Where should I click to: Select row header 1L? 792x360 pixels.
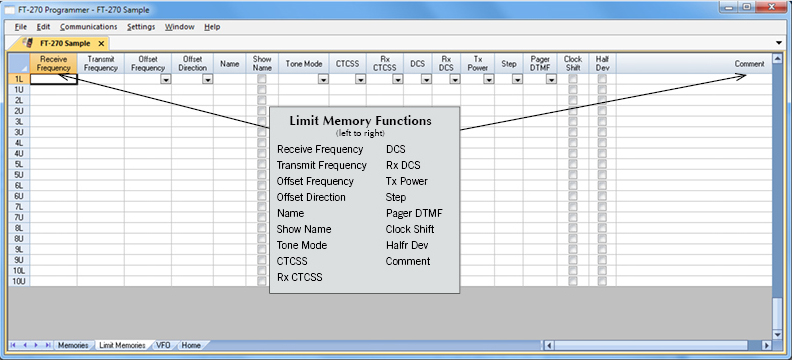point(19,79)
